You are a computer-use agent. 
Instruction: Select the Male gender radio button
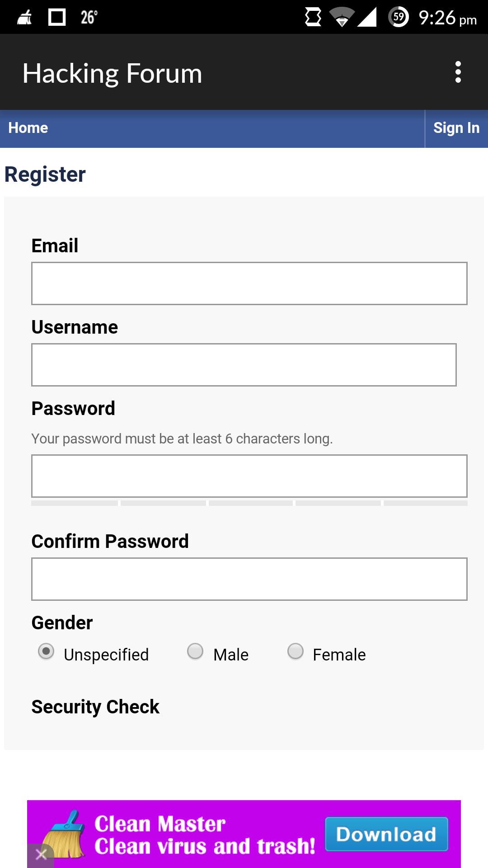point(195,651)
